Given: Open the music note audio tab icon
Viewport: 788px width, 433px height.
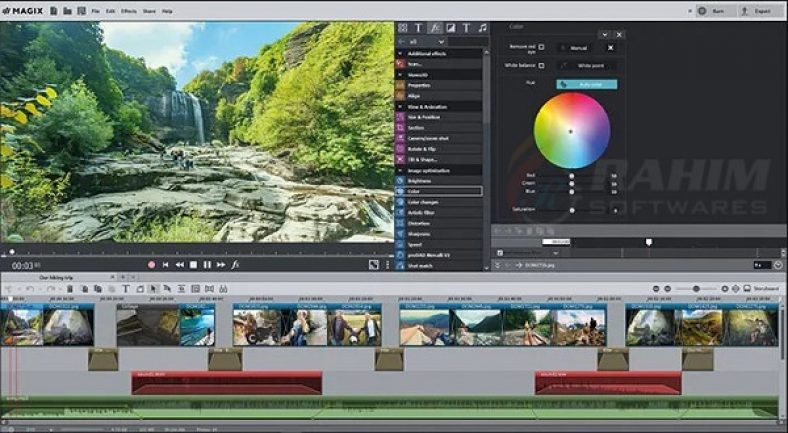Looking at the screenshot, I should click(x=483, y=28).
